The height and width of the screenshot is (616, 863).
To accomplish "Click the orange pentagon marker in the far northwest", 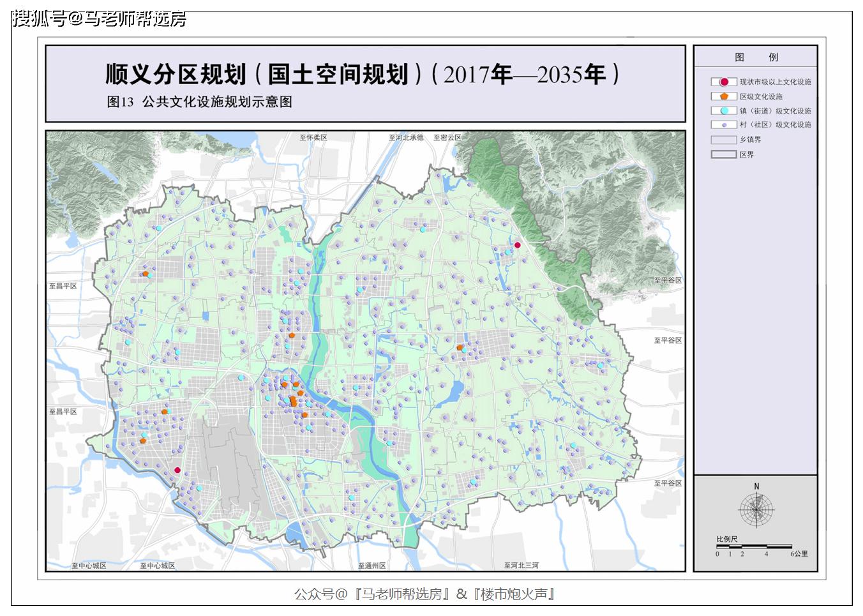I will (146, 274).
